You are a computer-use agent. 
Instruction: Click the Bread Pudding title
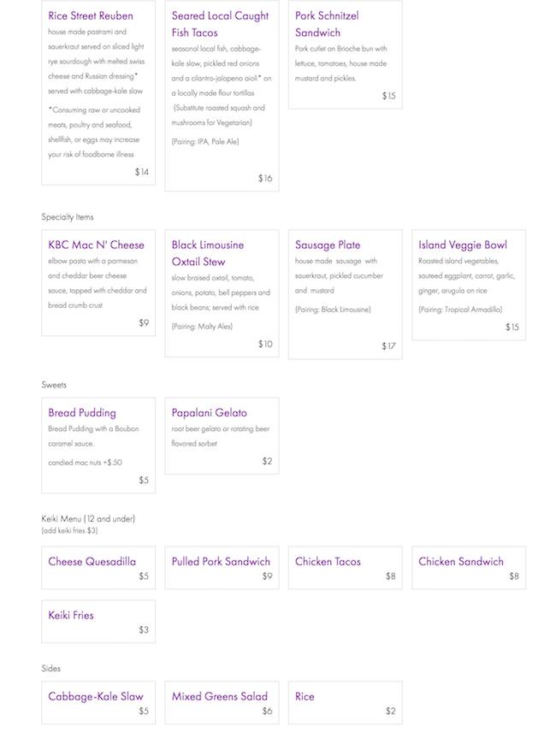82,413
